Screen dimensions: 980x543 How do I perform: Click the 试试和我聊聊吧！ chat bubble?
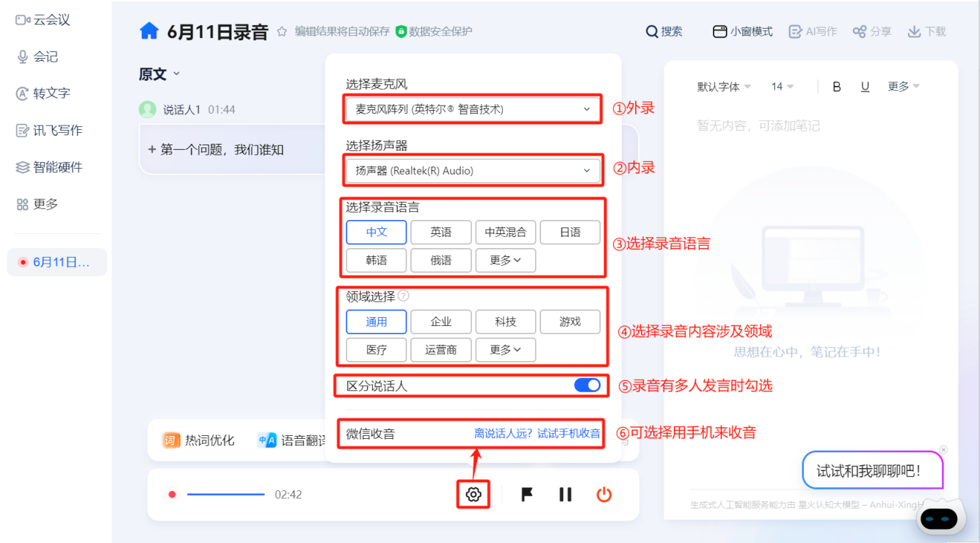[x=873, y=470]
